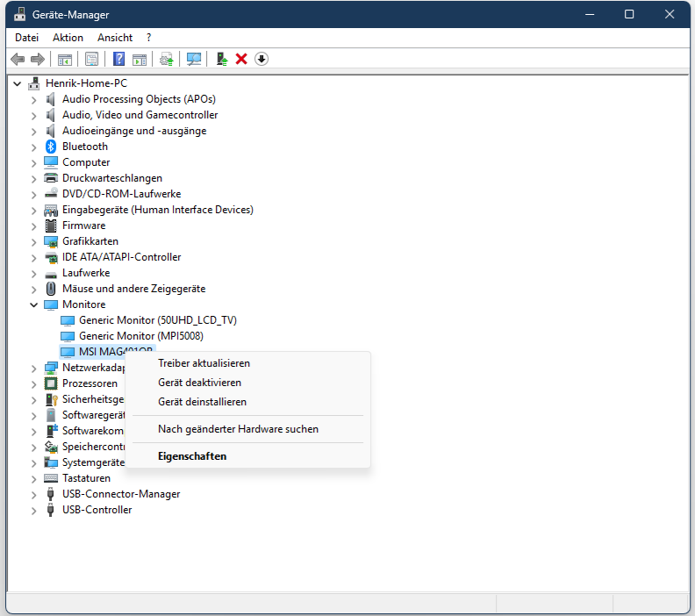Click the red X uninstall device icon
695x616 pixels.
point(241,59)
